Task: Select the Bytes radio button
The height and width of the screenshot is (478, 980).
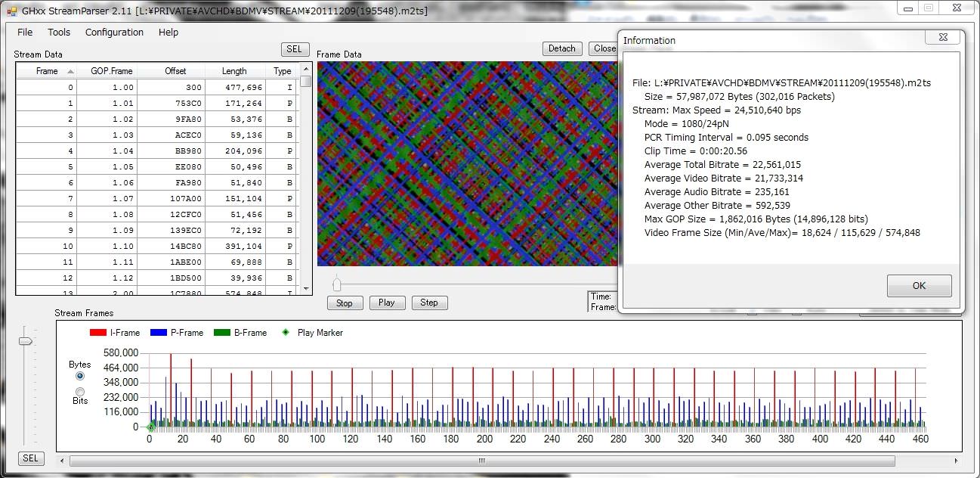Action: (80, 376)
